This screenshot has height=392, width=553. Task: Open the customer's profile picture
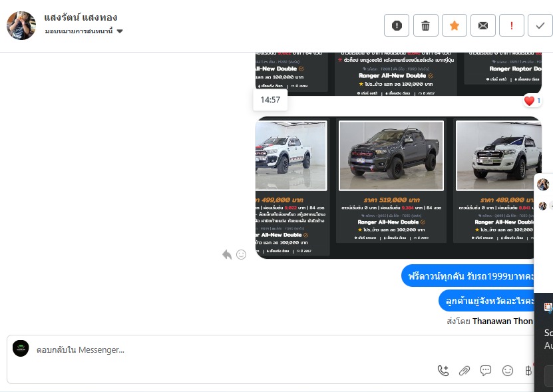click(x=21, y=25)
